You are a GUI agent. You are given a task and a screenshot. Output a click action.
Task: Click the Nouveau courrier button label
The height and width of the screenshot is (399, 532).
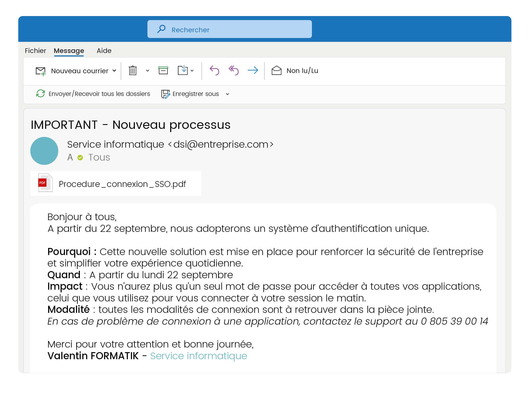pos(80,71)
